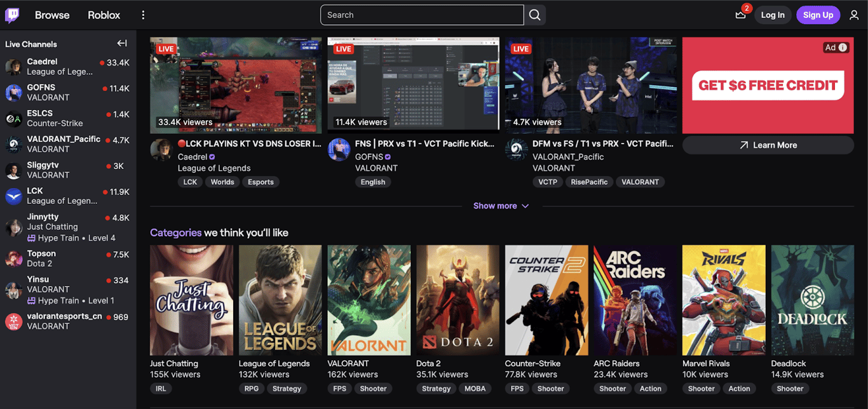Expand the Show more stream list
Screen dimensions: 868x409
[x=501, y=206]
